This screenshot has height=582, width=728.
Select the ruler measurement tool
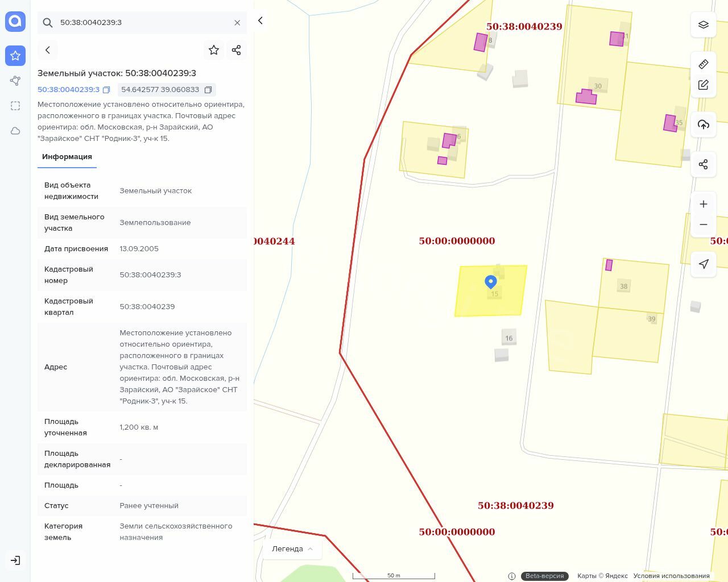[x=703, y=64]
